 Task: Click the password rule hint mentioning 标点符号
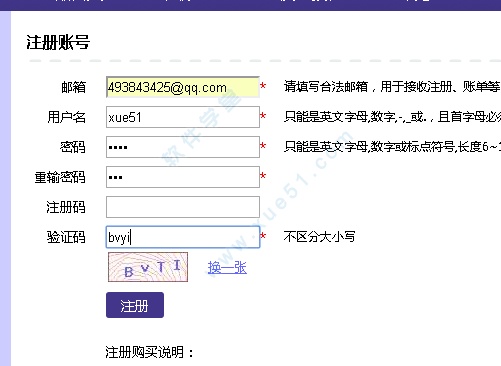point(392,147)
